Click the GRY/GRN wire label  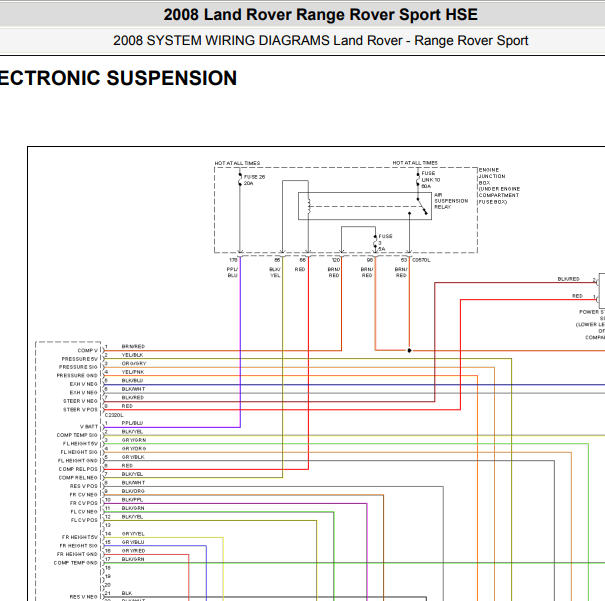tap(134, 440)
